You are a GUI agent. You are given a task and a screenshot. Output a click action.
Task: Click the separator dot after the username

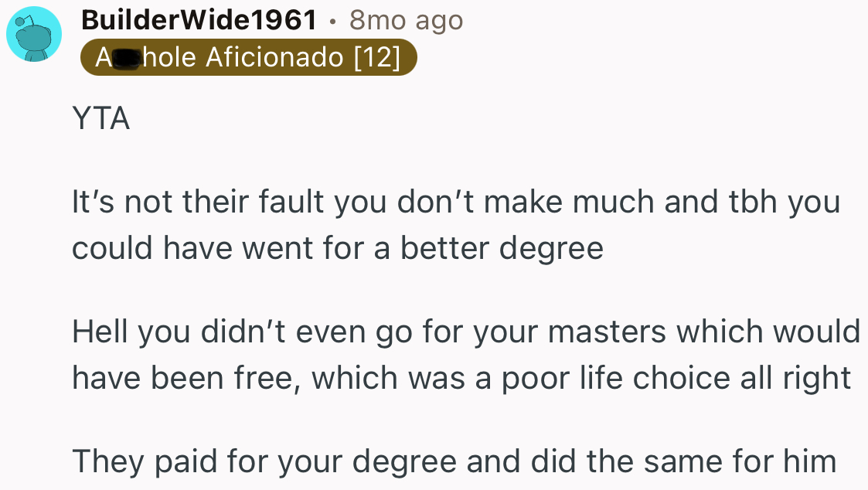pos(333,21)
